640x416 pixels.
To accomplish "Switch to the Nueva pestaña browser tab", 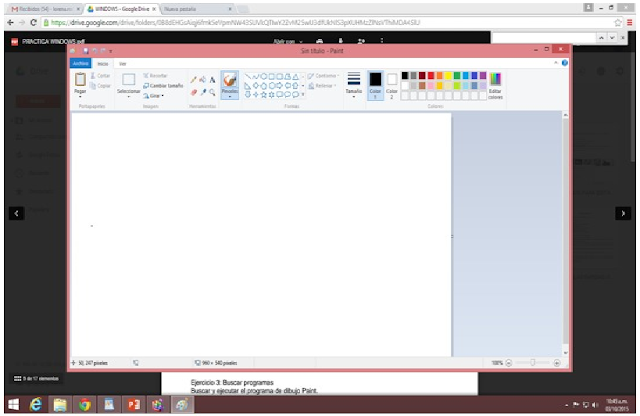I will point(198,9).
